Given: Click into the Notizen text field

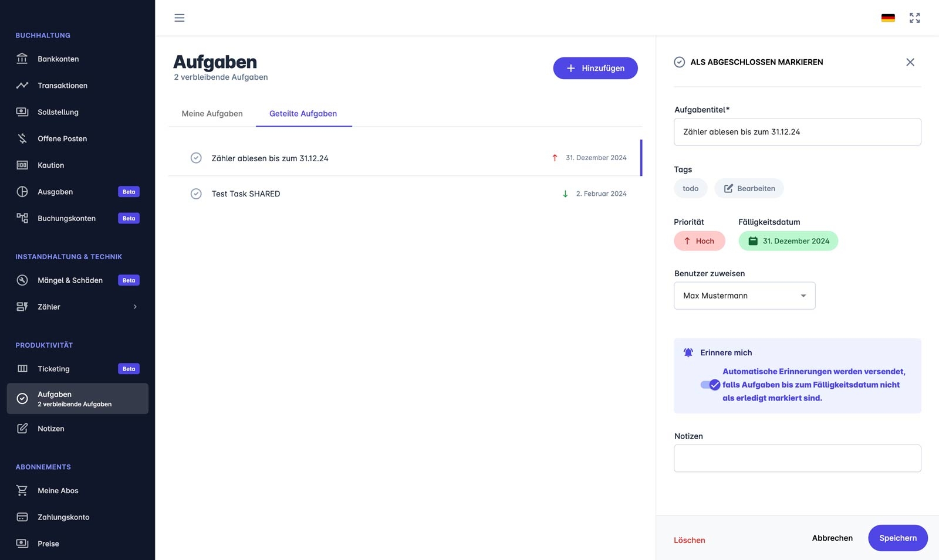Looking at the screenshot, I should click(797, 458).
